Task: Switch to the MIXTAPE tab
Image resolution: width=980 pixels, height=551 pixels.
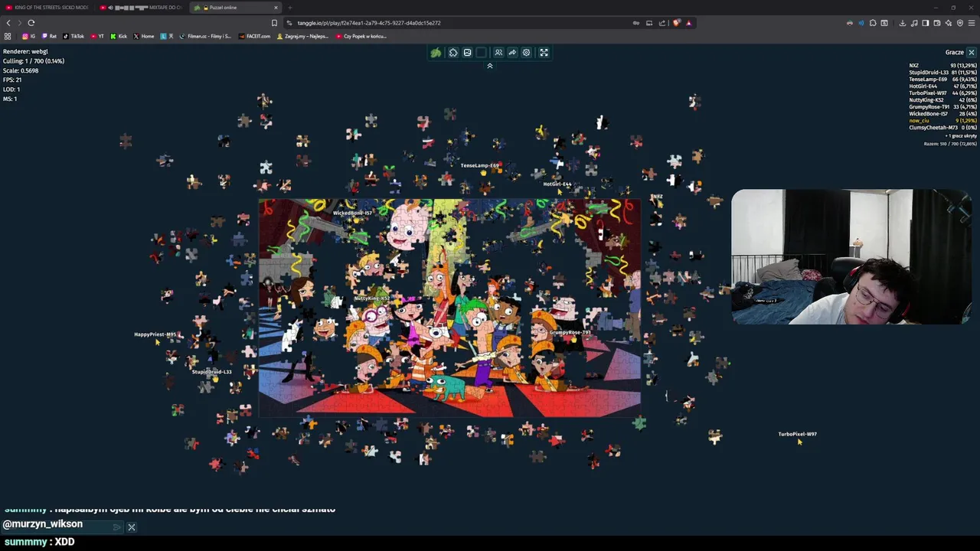Action: click(142, 8)
